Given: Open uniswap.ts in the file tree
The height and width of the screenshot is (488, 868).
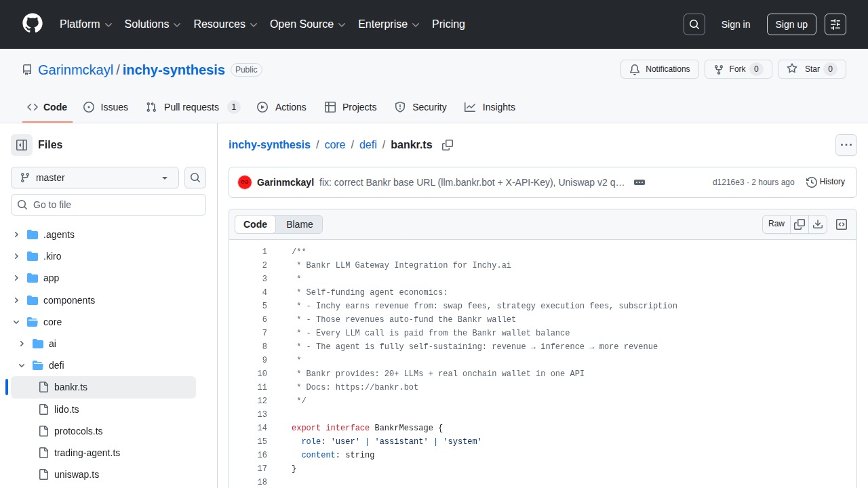Looking at the screenshot, I should [x=77, y=474].
